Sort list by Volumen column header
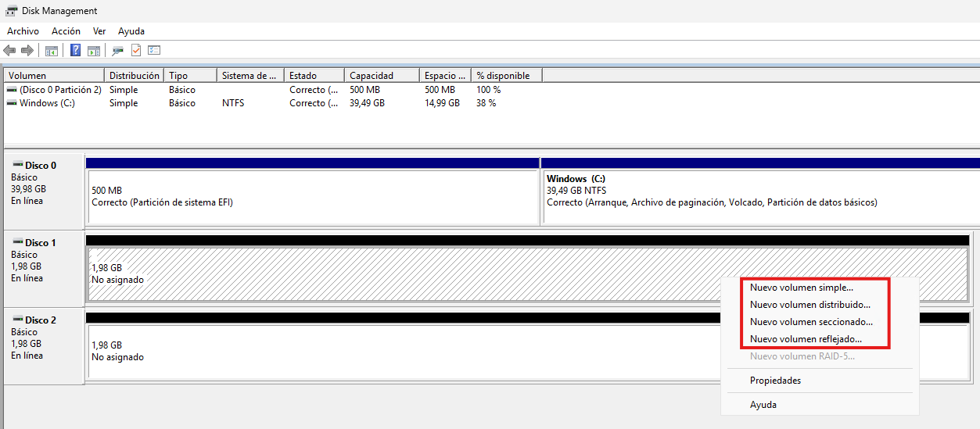 tap(27, 76)
